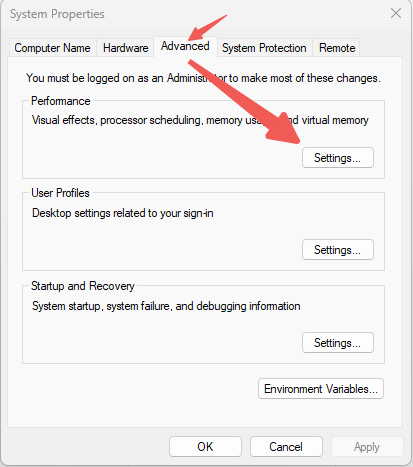Confirm with the OK button

pos(205,447)
